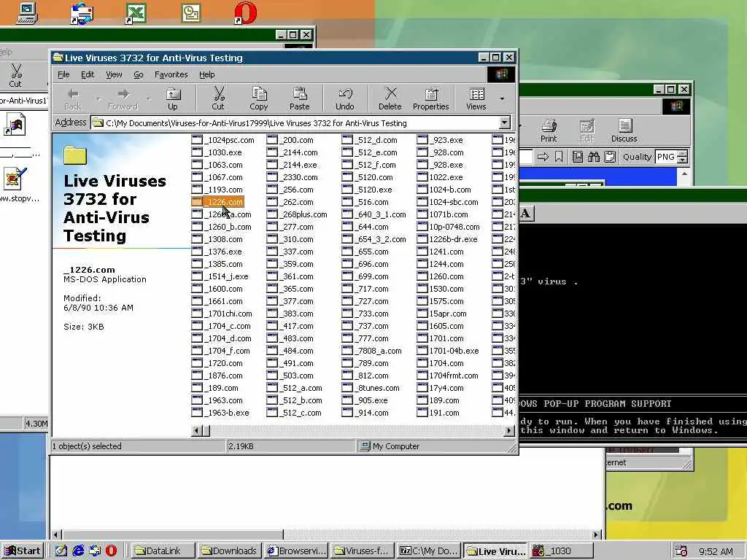Click the Forward navigation button
The height and width of the screenshot is (560, 747).
click(123, 98)
